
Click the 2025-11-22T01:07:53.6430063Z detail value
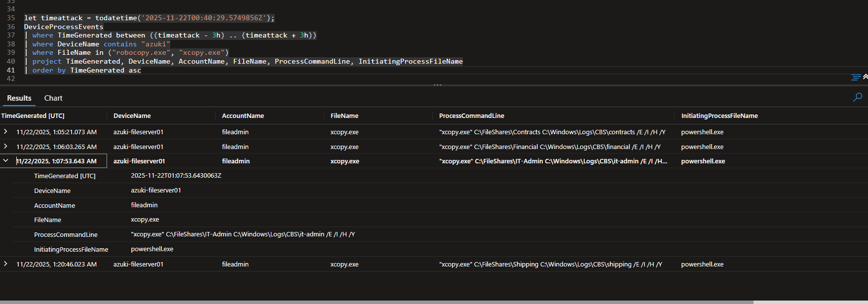coord(176,175)
